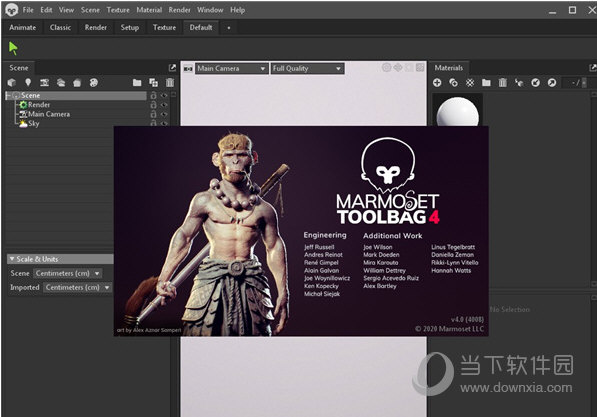Open the Window menu

tap(210, 10)
